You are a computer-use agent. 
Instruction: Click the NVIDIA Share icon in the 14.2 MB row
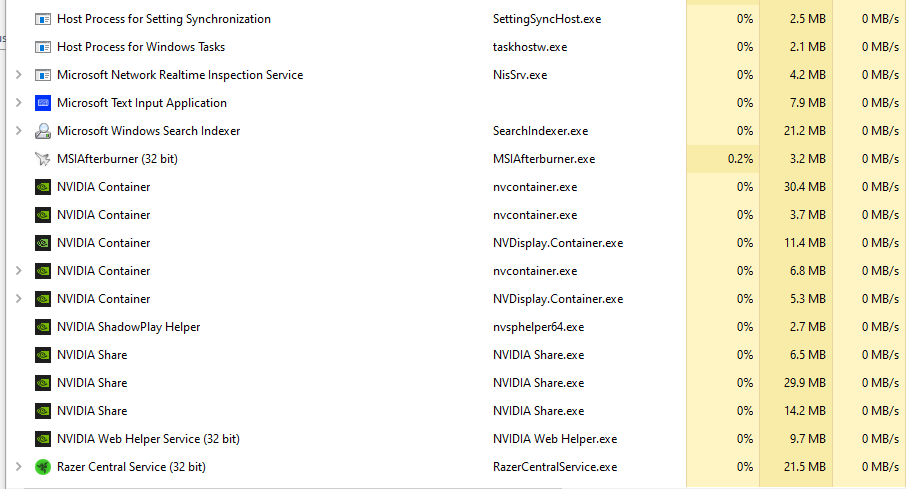pos(43,411)
